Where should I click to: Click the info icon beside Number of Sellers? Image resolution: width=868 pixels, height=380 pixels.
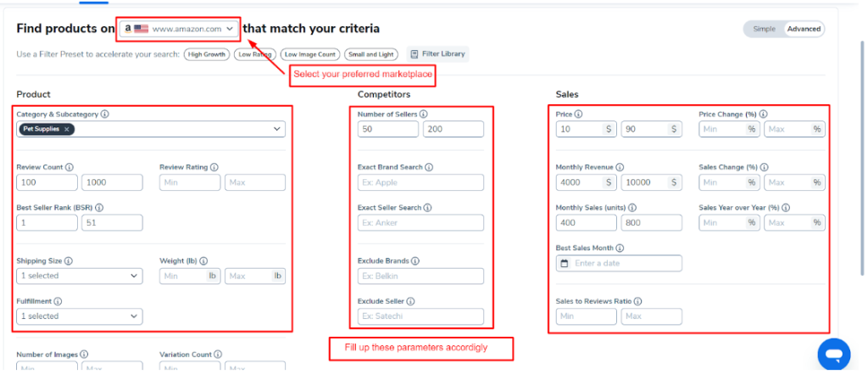[x=424, y=115]
